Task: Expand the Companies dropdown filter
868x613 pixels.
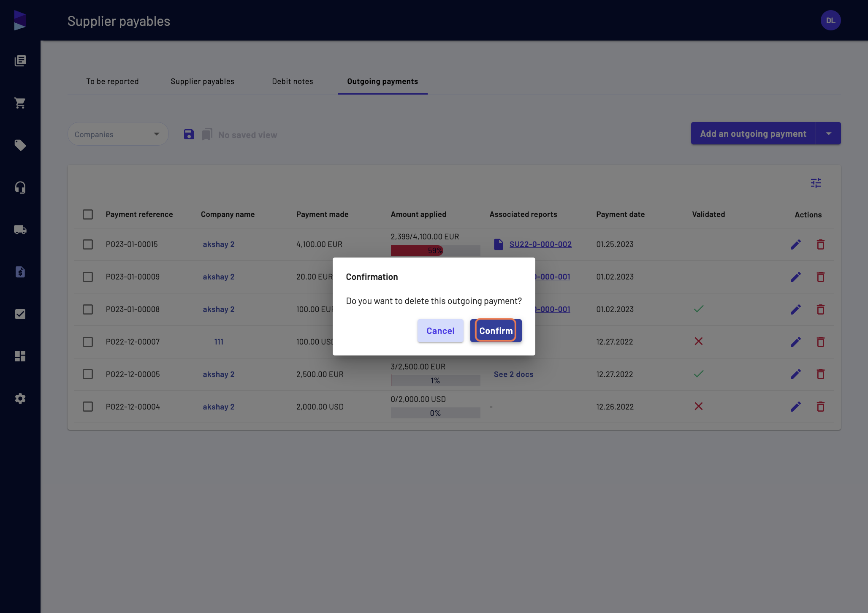Action: (118, 134)
